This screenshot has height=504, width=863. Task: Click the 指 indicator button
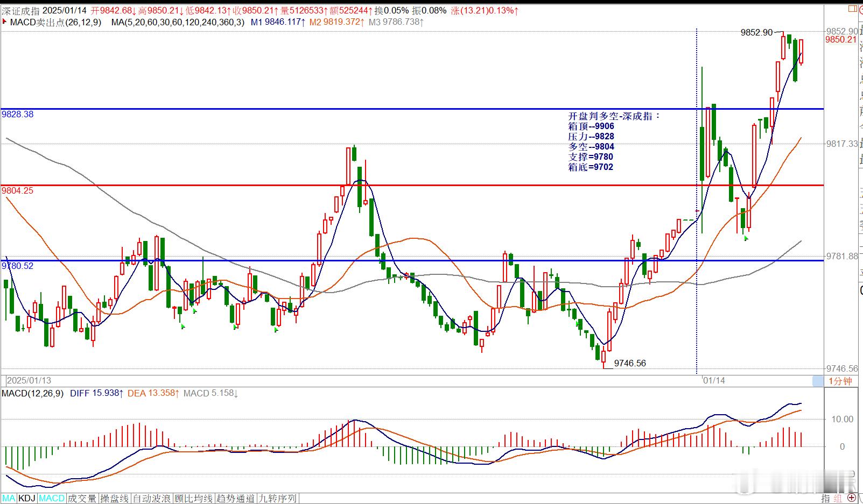[x=825, y=499]
